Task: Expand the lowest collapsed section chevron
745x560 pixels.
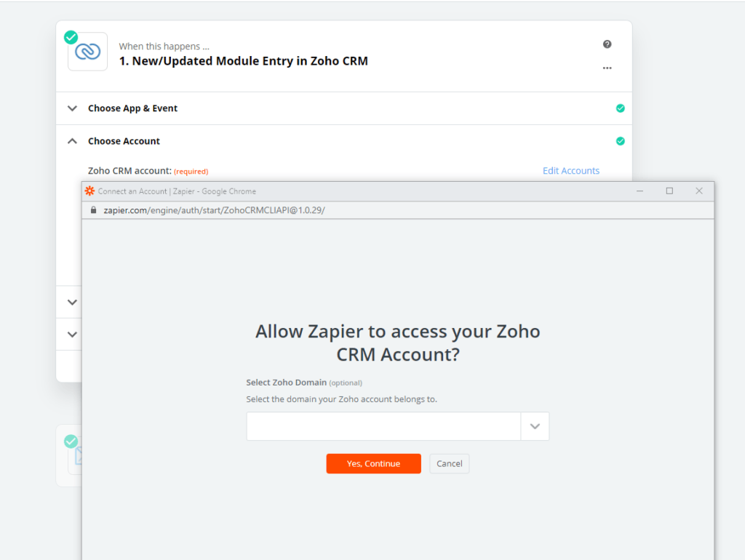Action: pyautogui.click(x=72, y=335)
